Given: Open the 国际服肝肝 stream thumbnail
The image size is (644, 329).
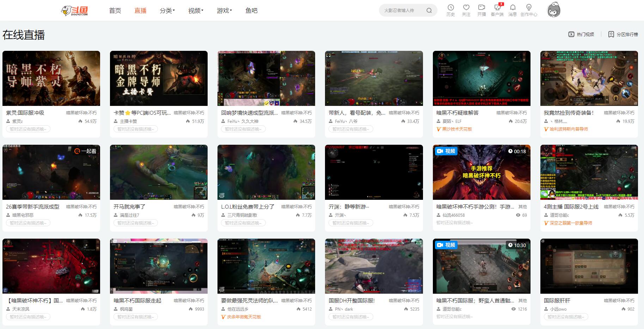Looking at the screenshot, I should point(589,266).
